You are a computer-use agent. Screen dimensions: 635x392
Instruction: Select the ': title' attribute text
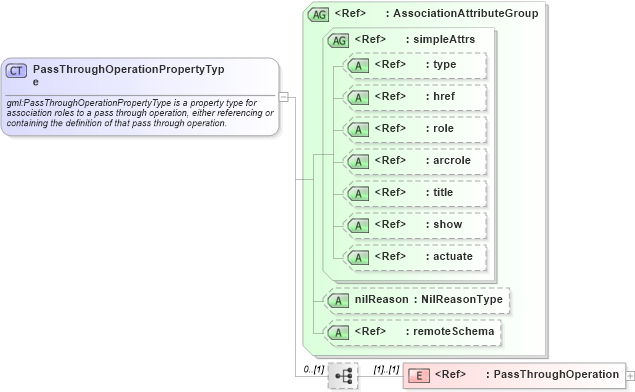(x=439, y=192)
